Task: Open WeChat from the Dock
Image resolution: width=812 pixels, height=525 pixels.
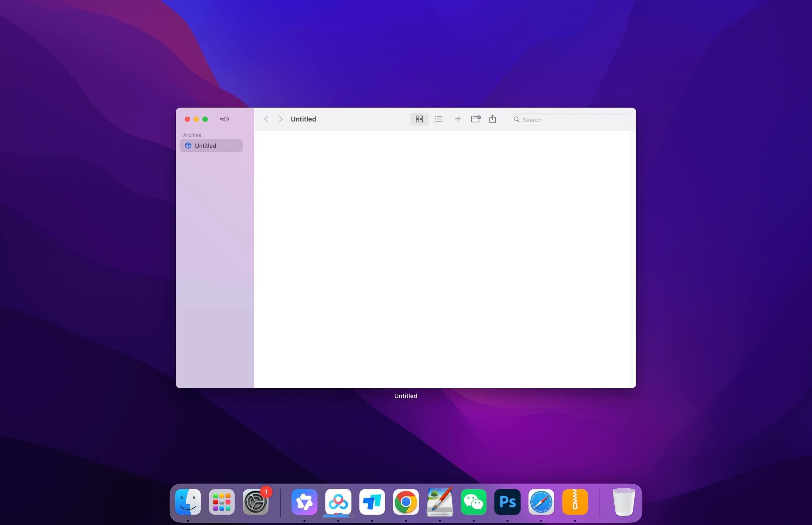Action: coord(473,502)
